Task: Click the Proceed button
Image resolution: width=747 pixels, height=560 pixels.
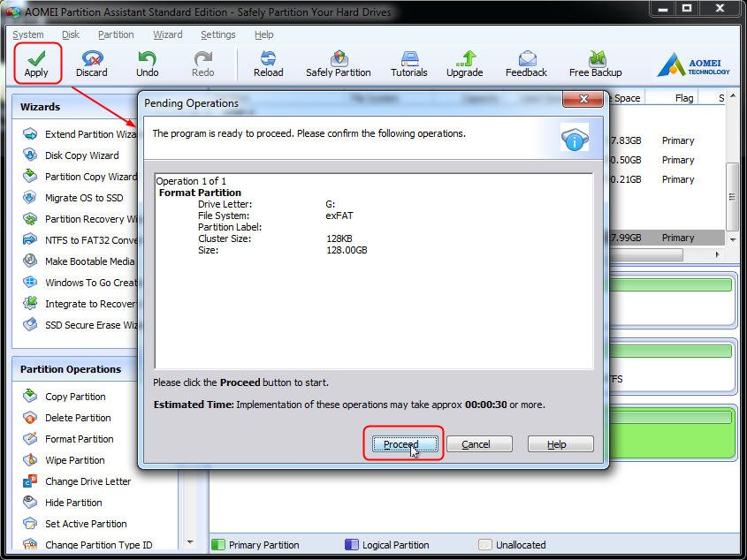Action: (405, 444)
